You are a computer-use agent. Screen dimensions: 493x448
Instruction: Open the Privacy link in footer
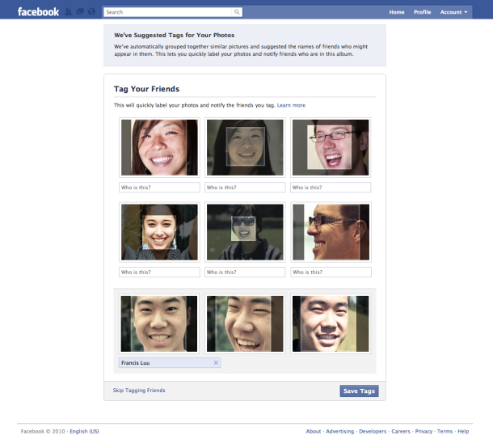pos(424,432)
